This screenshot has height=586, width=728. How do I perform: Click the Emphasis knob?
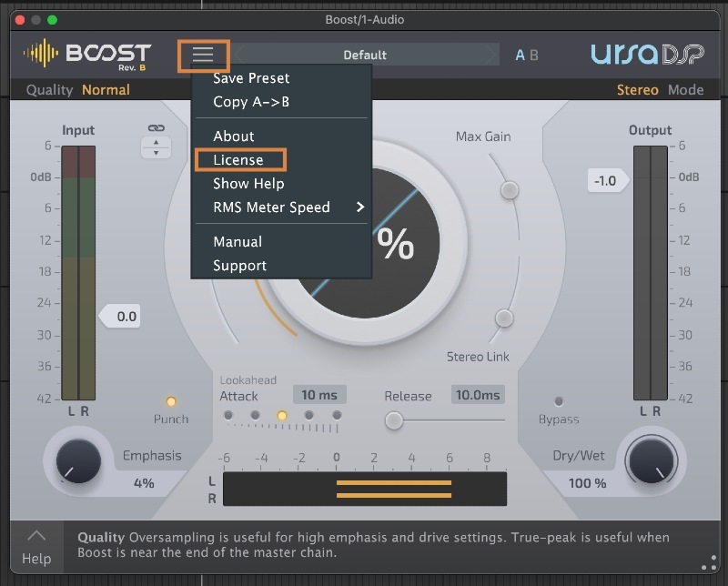[x=78, y=461]
